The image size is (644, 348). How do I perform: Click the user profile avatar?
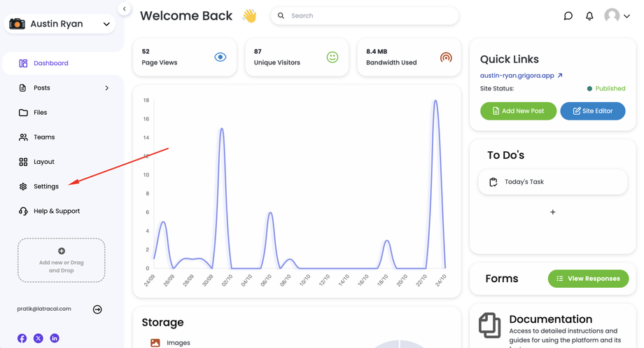click(612, 15)
